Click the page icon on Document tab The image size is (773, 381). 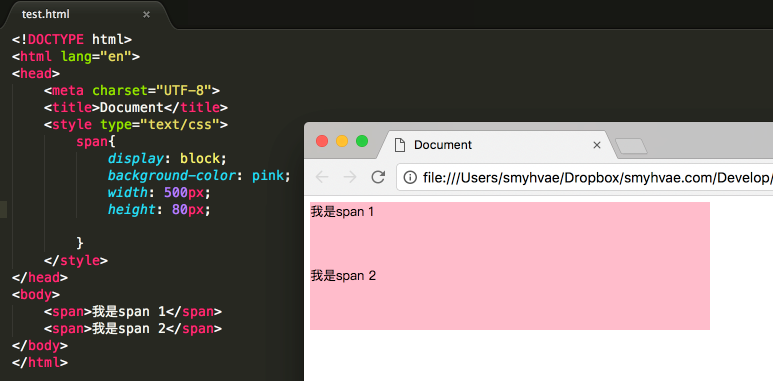pos(400,145)
